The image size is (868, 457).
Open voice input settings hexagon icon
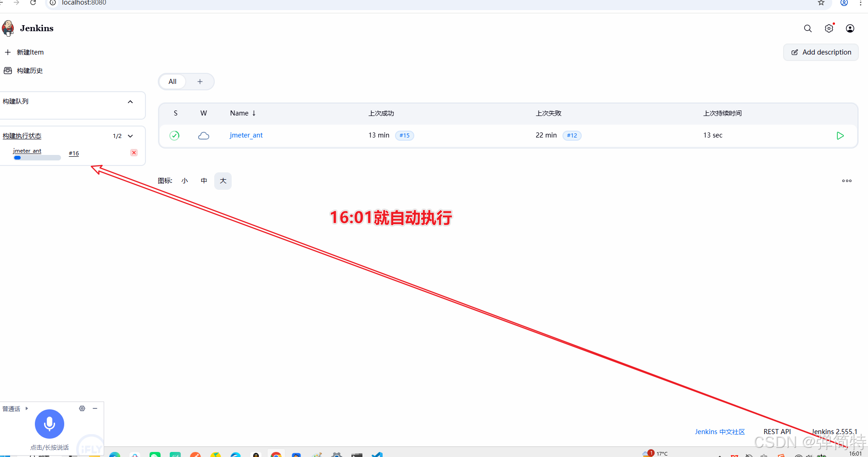point(82,408)
